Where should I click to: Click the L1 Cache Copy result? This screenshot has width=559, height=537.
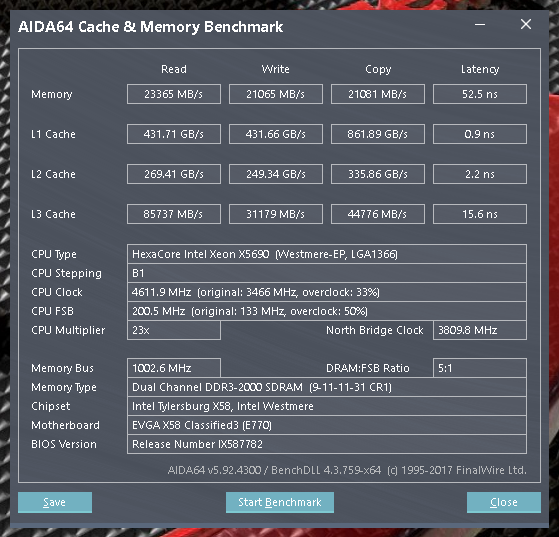click(378, 134)
